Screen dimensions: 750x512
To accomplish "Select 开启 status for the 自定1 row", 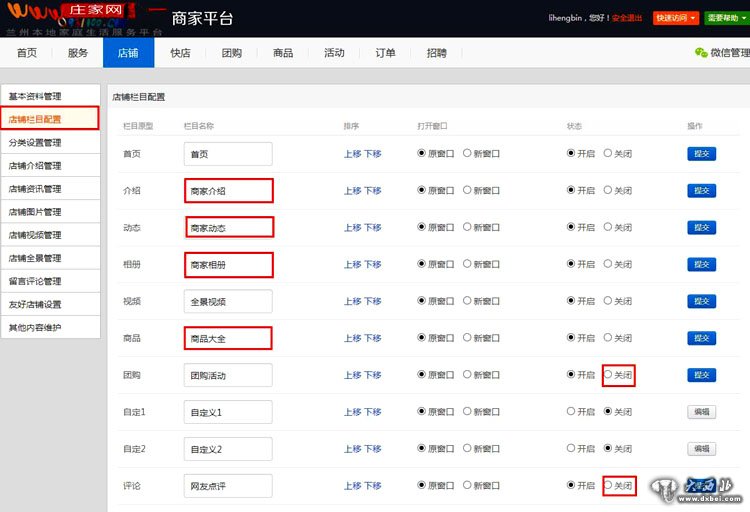I will click(571, 412).
